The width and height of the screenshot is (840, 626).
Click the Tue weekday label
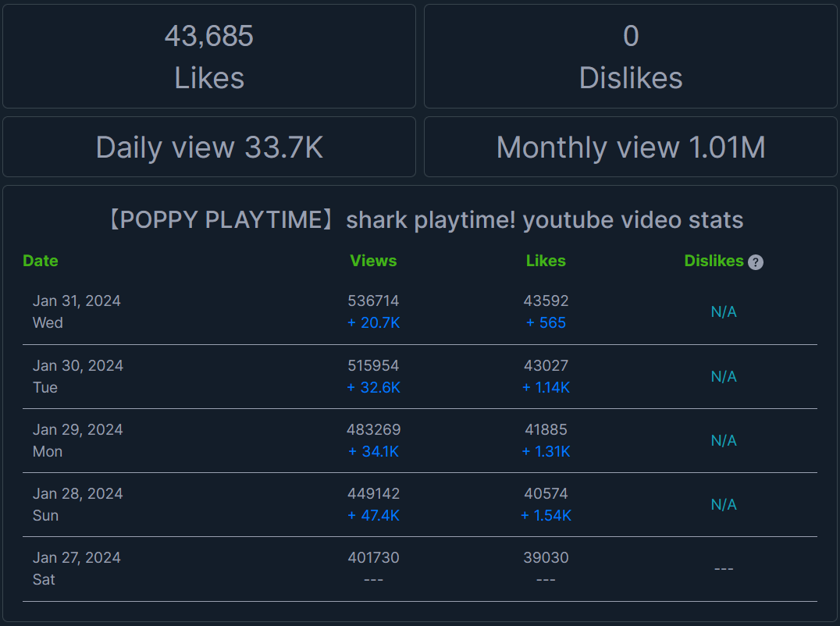coord(45,388)
